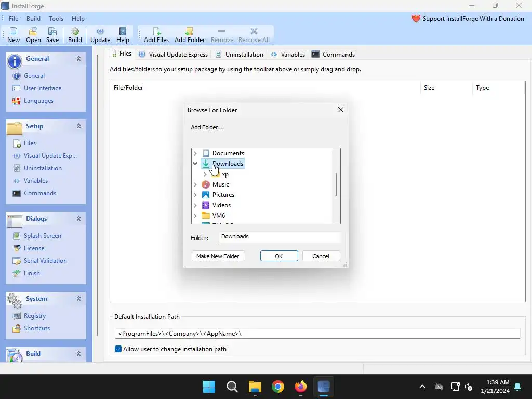This screenshot has width=532, height=399.
Task: Click the Update toolbar icon
Action: (x=100, y=35)
